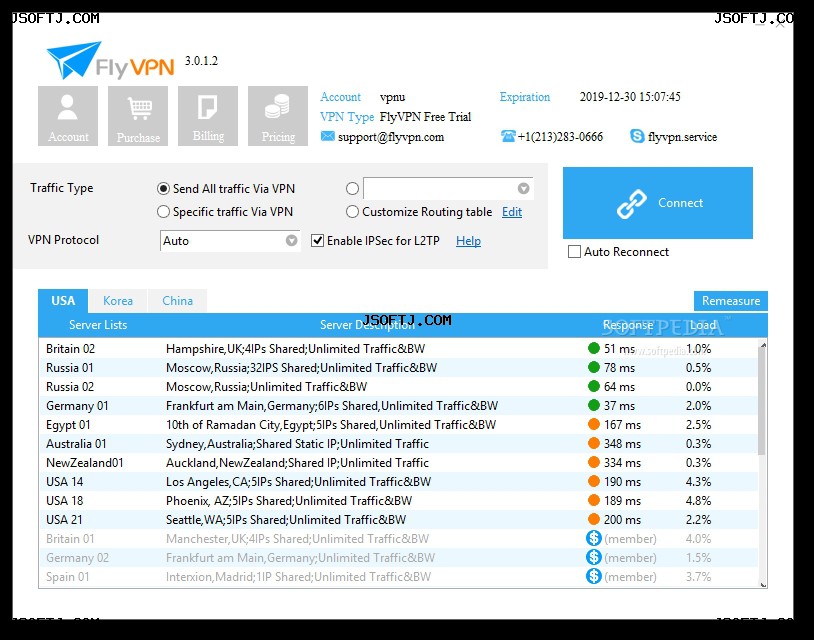Click the orange status dot for USA 18

pyautogui.click(x=594, y=500)
